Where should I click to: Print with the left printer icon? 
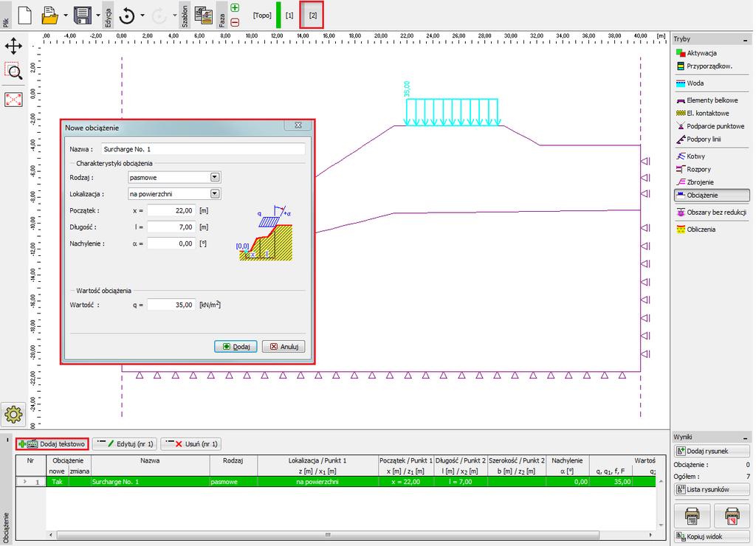pos(693,516)
